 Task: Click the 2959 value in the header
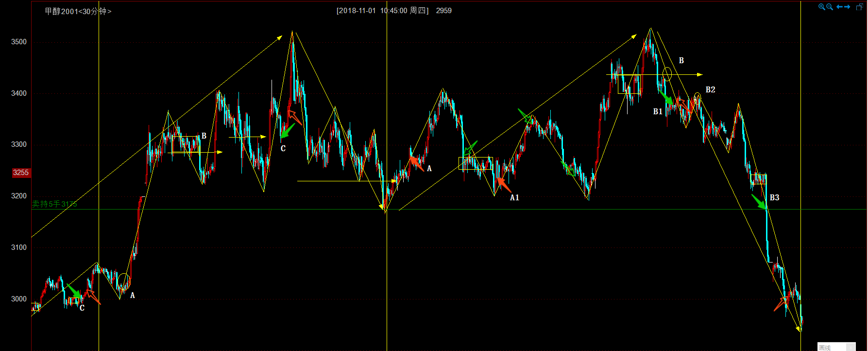[x=443, y=11]
